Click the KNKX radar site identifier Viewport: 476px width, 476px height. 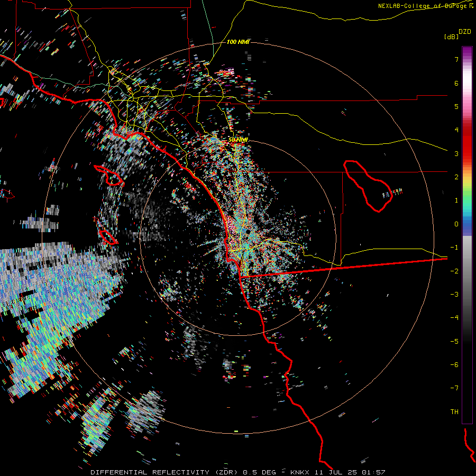point(300,472)
